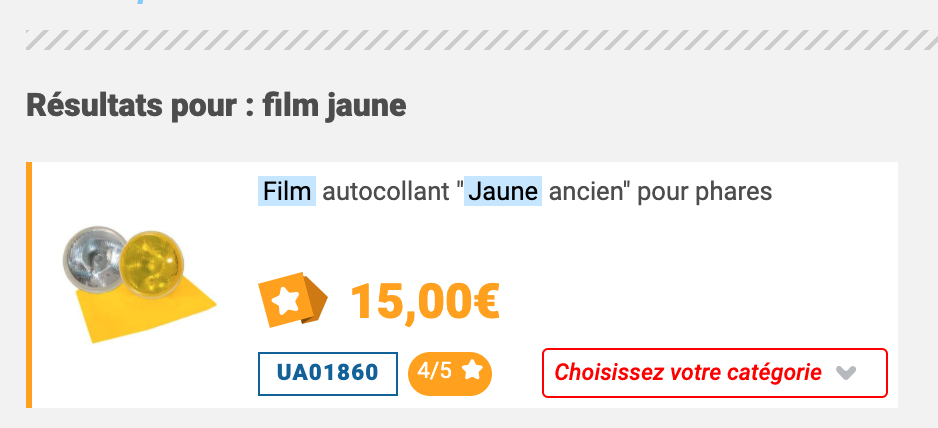Click the highlighted word "Jaune" in title

click(503, 192)
